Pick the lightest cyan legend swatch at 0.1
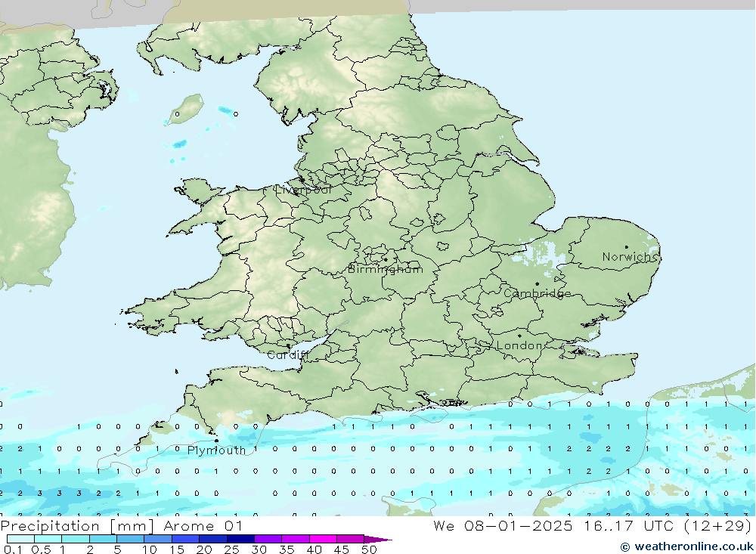 pyautogui.click(x=20, y=539)
